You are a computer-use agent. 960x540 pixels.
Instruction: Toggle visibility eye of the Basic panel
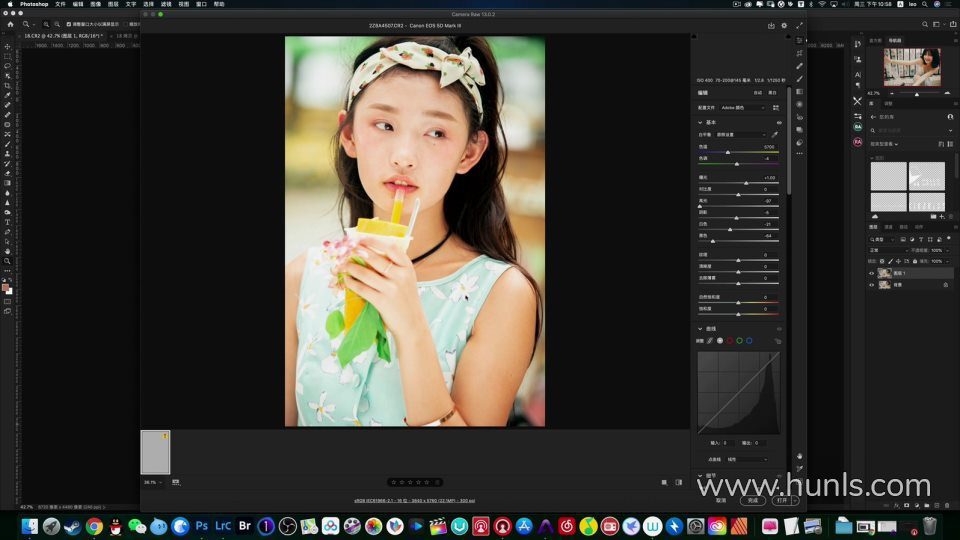(x=779, y=122)
